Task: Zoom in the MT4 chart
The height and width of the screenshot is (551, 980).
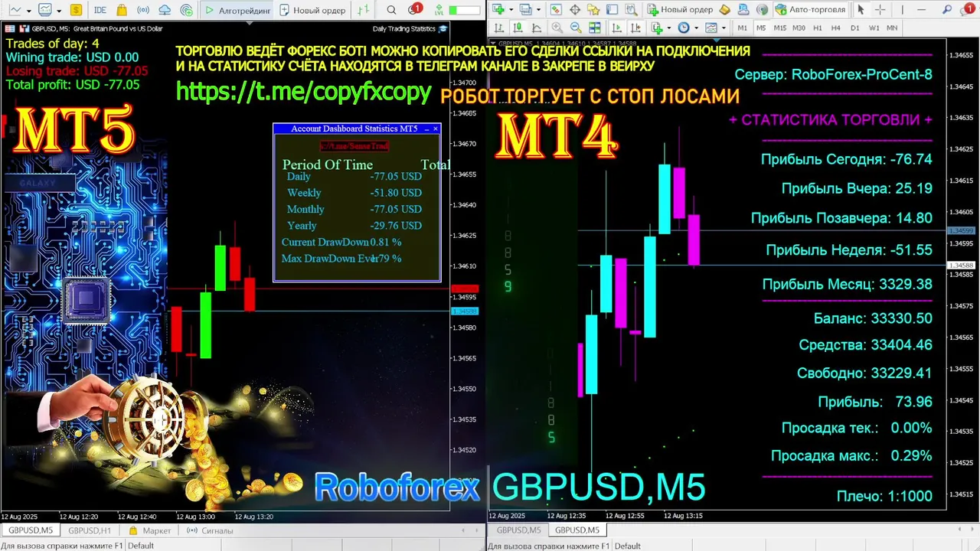Action: [x=557, y=28]
